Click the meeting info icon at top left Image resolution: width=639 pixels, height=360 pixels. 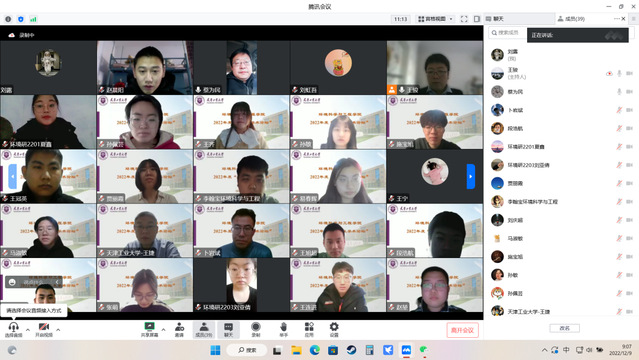click(x=8, y=19)
